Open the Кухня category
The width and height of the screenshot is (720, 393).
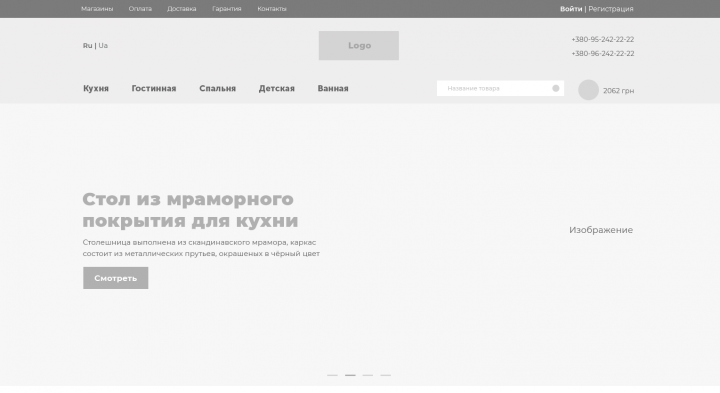pos(96,88)
